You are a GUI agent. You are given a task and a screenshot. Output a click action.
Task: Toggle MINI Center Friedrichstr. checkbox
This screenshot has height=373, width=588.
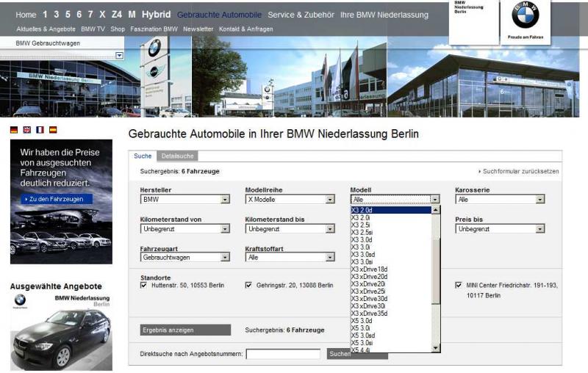459,285
